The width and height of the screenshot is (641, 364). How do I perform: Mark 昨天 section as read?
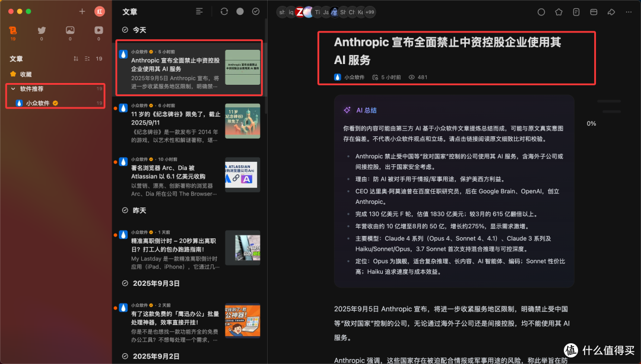pyautogui.click(x=125, y=210)
